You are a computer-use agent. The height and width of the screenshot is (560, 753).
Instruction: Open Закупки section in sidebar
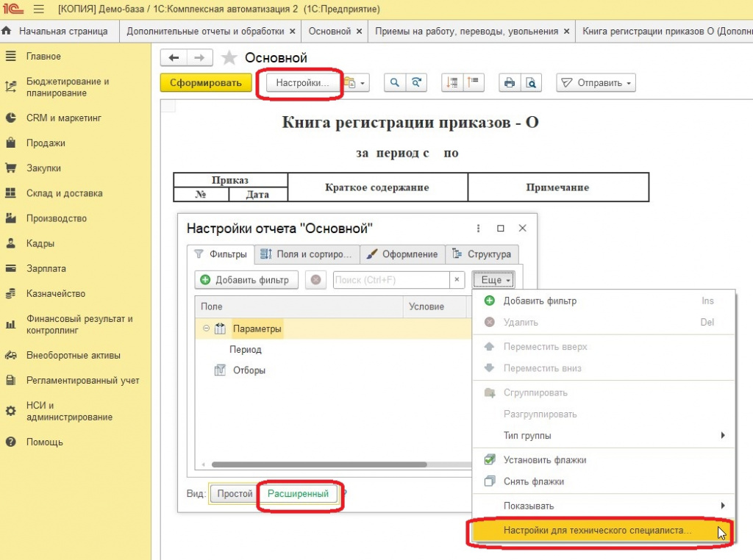point(43,168)
